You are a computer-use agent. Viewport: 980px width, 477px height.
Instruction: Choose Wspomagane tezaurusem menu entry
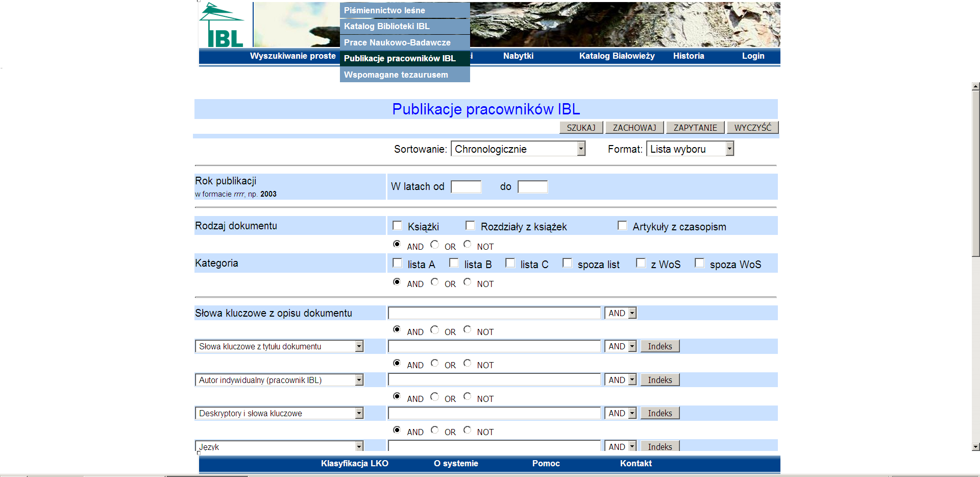405,75
